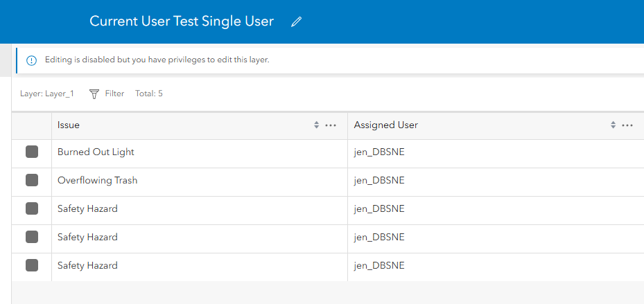Select the Overflowing Trash row checkbox

[32, 181]
